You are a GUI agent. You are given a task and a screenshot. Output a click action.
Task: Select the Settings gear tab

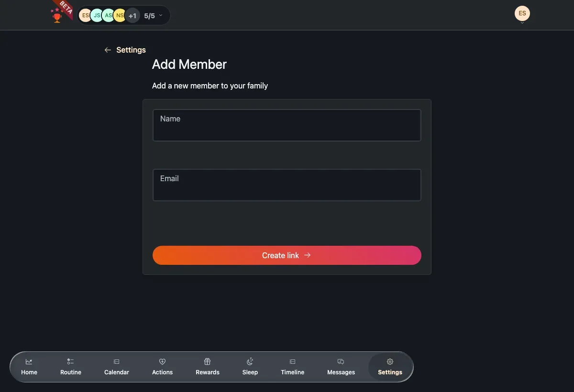(x=390, y=367)
